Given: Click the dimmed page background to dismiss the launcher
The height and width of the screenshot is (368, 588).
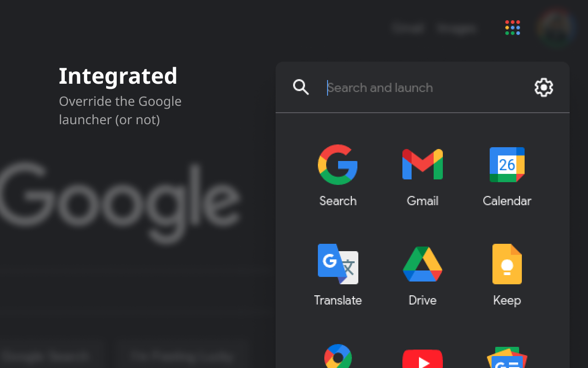Looking at the screenshot, I should pos(138,276).
